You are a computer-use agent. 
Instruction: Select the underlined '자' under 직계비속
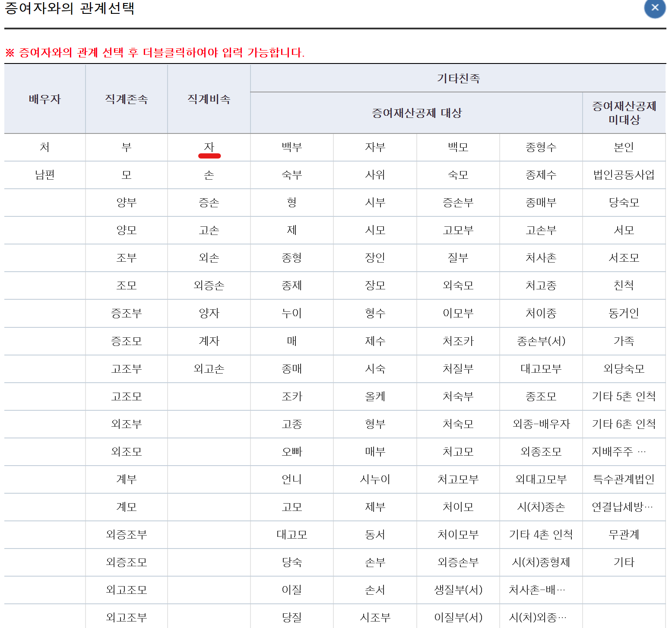point(209,147)
